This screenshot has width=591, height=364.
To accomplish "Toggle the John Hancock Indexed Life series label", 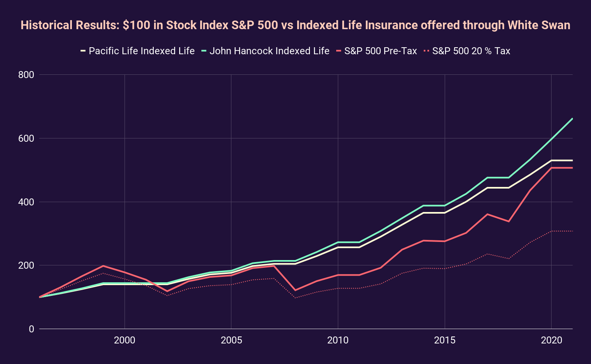I will pyautogui.click(x=269, y=51).
